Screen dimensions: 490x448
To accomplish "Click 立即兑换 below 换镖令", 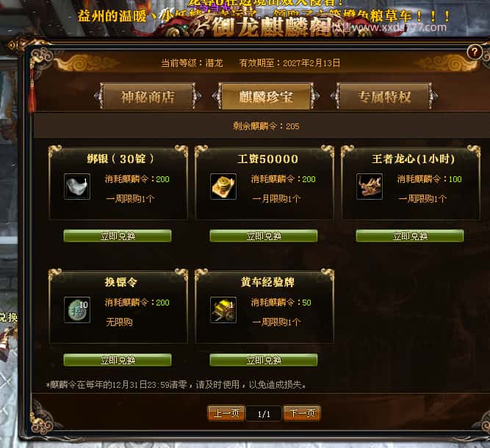I will tap(118, 360).
